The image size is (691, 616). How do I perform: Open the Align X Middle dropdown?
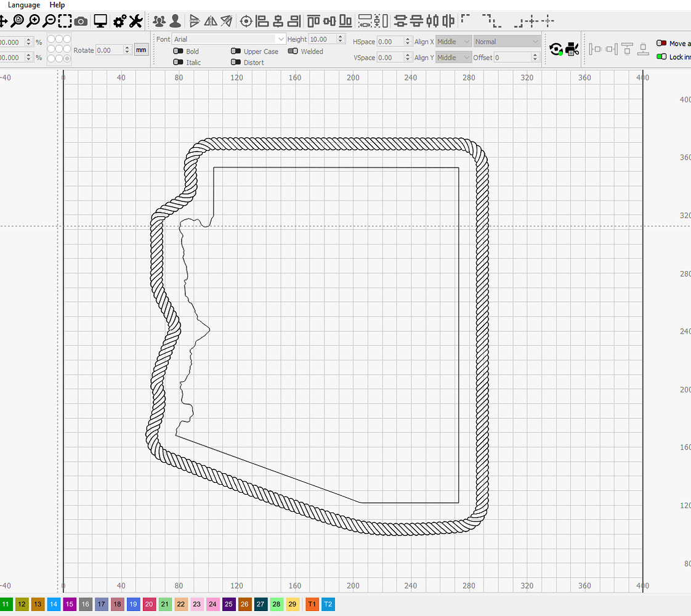[x=453, y=41]
